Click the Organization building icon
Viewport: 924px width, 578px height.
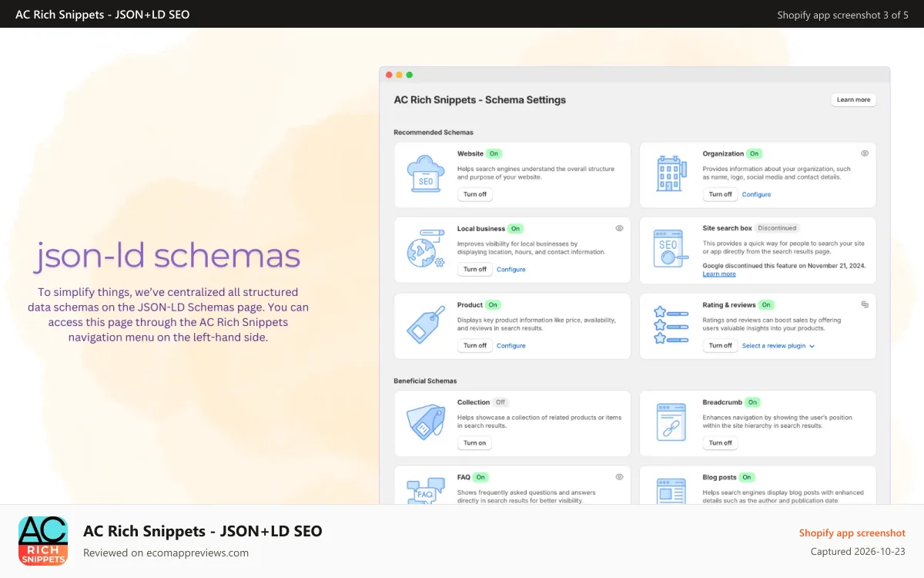[x=671, y=174]
